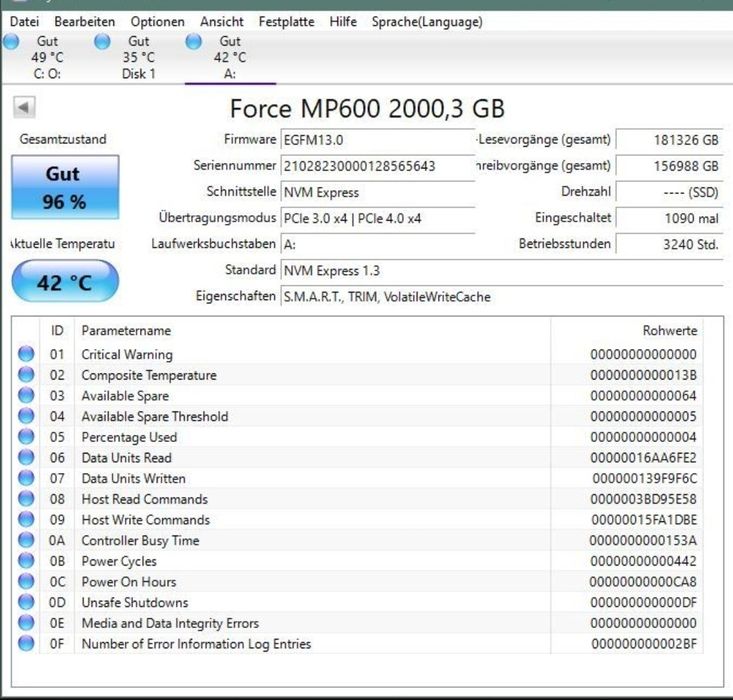Click the Betriebsstunden value 3240 Std.
733x700 pixels.
click(x=669, y=245)
